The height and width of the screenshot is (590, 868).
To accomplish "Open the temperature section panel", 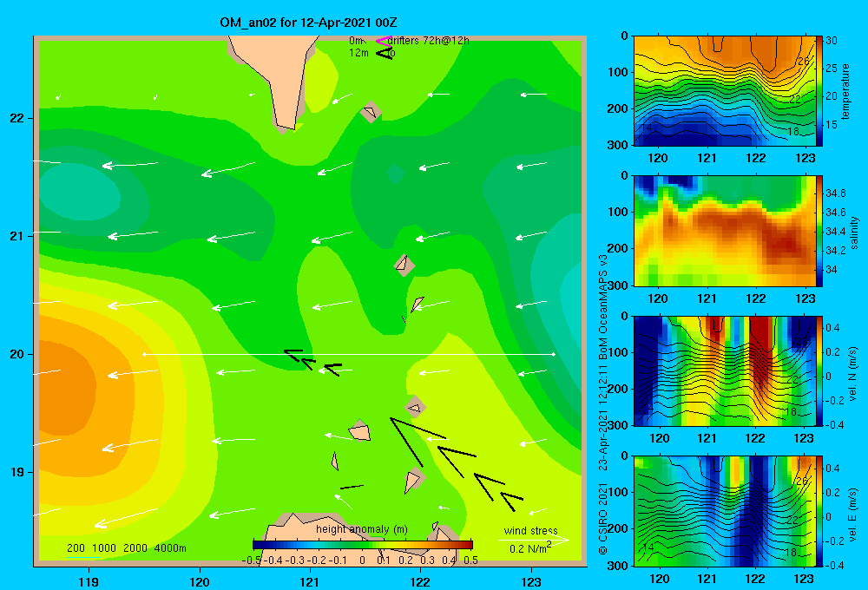I will click(x=725, y=91).
